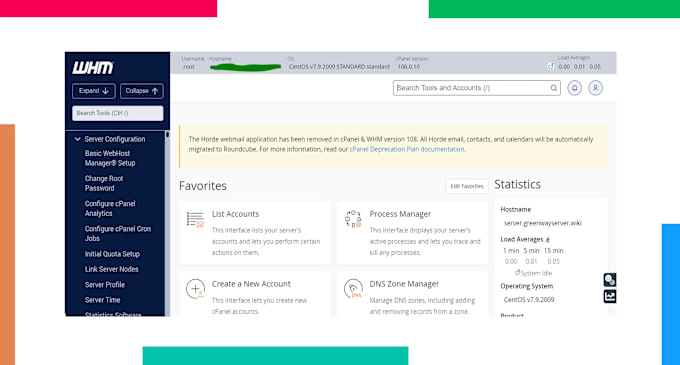Click Edit Favorites button
The height and width of the screenshot is (365, 680).
[467, 186]
